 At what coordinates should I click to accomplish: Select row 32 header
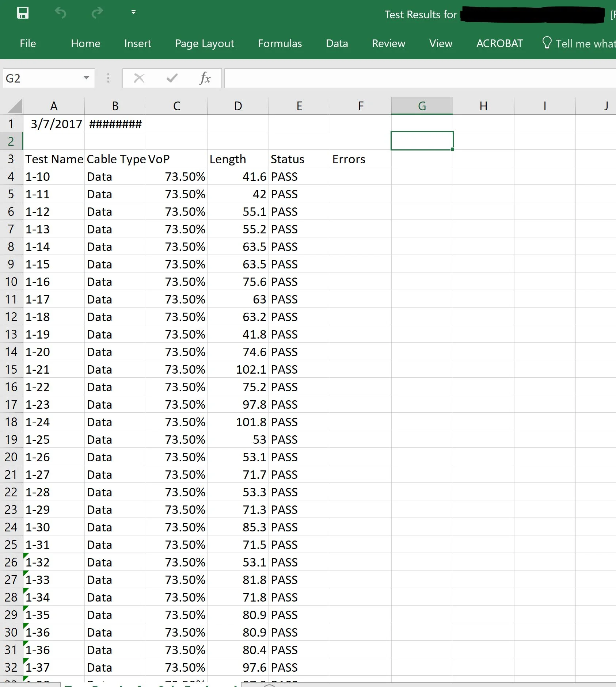11,667
